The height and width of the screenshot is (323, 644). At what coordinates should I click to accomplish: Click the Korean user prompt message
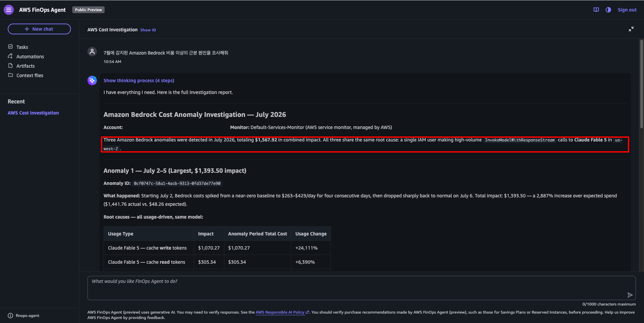tap(166, 53)
